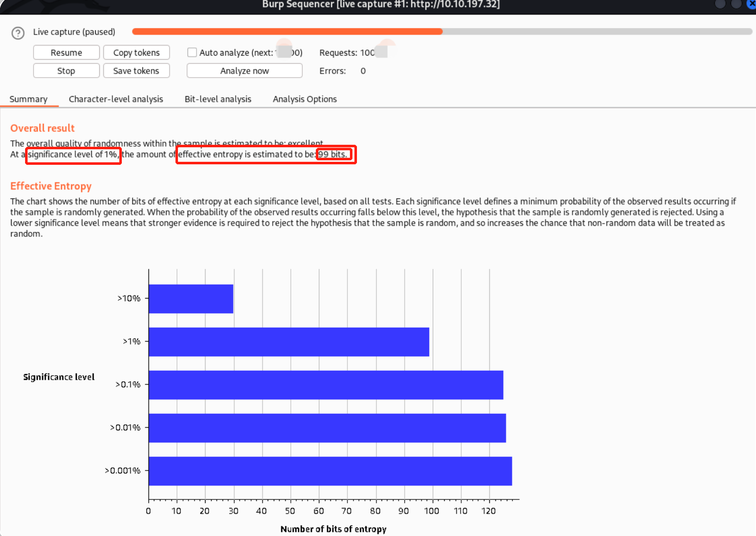Viewport: 756px width, 536px height.
Task: Click the Effective Entropy heading
Action: click(x=51, y=186)
